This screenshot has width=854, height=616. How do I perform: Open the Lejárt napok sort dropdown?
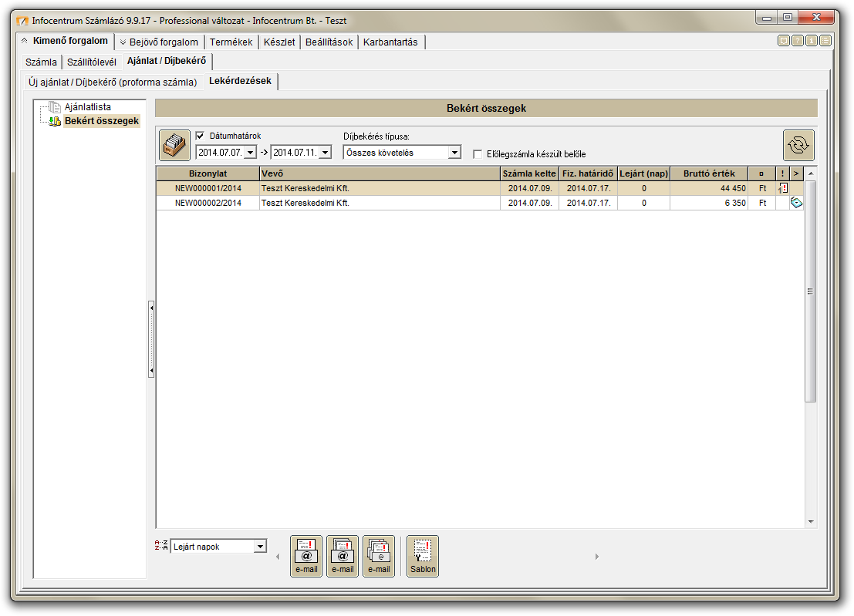(260, 547)
